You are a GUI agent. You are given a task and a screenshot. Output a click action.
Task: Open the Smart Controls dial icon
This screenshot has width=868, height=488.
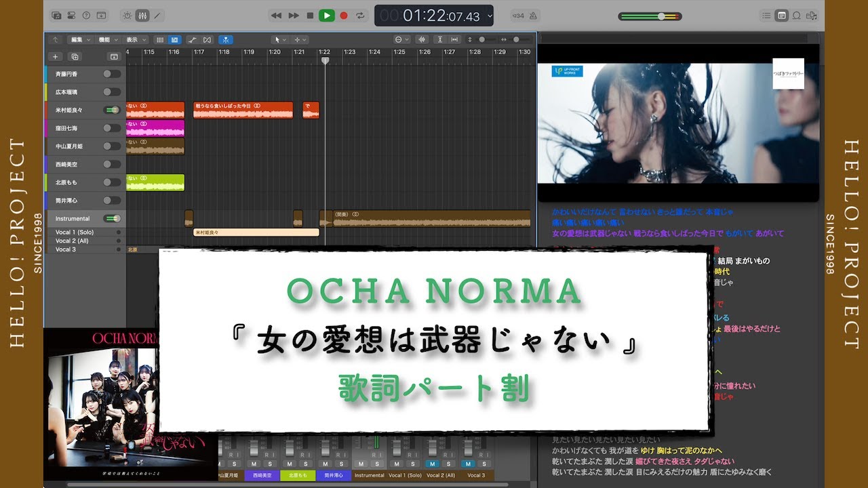tap(127, 15)
